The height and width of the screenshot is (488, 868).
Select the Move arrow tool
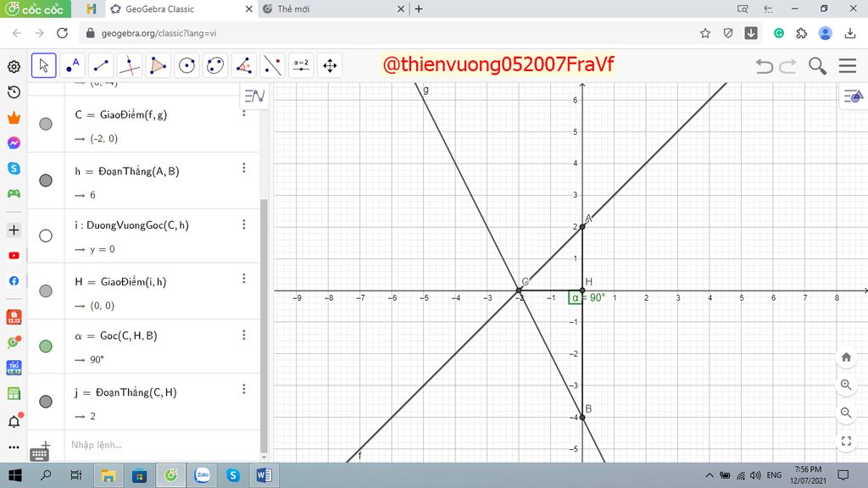(44, 66)
